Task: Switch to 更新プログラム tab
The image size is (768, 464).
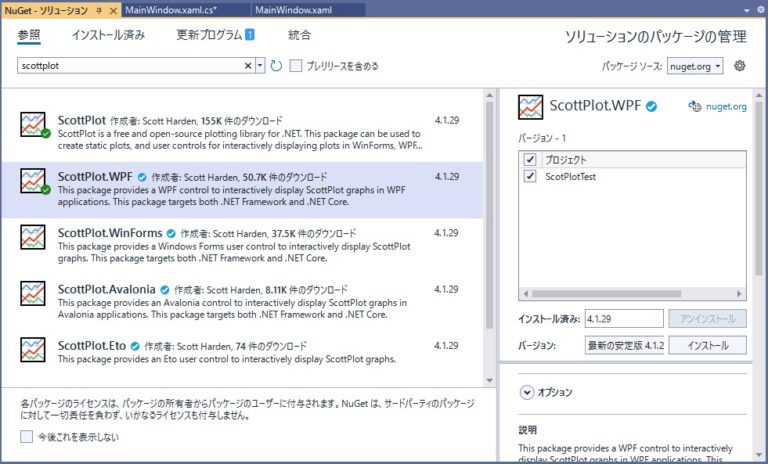Action: point(214,35)
